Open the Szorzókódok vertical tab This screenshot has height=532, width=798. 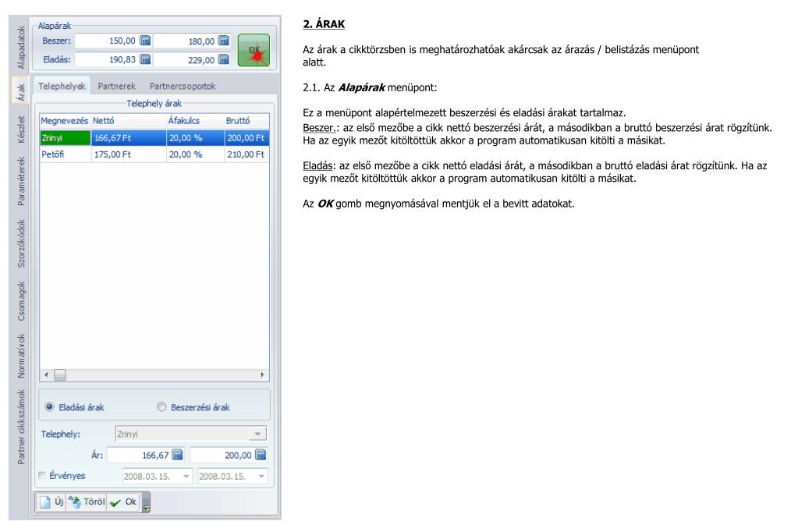tap(21, 243)
